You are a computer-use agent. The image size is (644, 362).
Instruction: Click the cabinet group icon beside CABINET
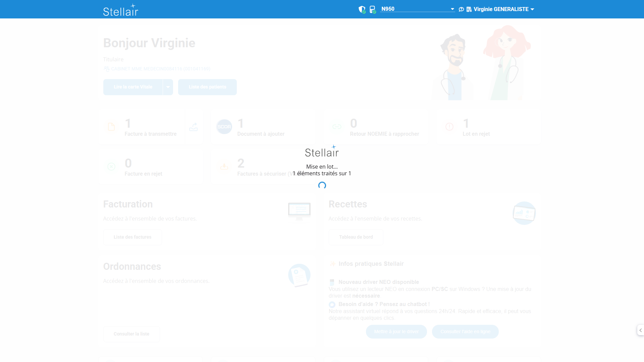click(106, 69)
